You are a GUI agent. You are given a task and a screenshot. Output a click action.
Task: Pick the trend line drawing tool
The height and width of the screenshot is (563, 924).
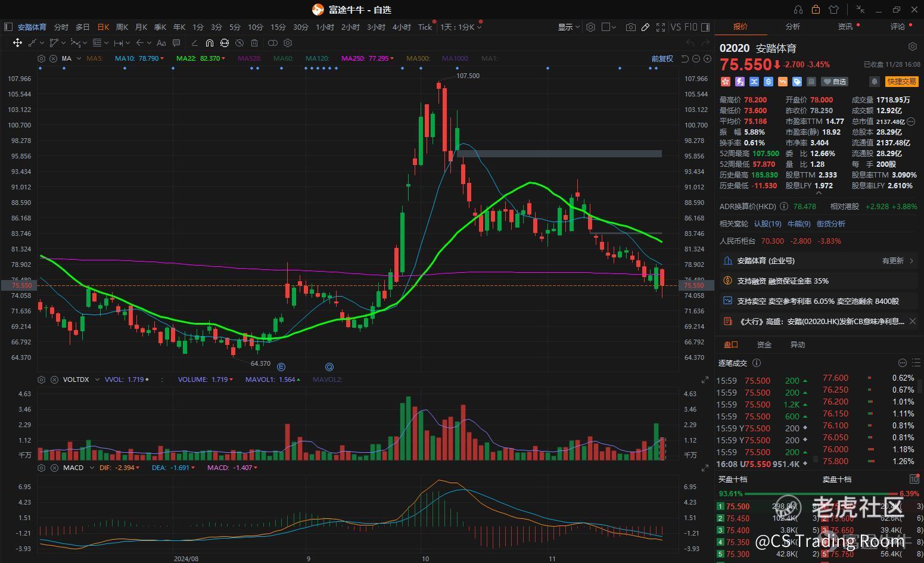point(33,43)
